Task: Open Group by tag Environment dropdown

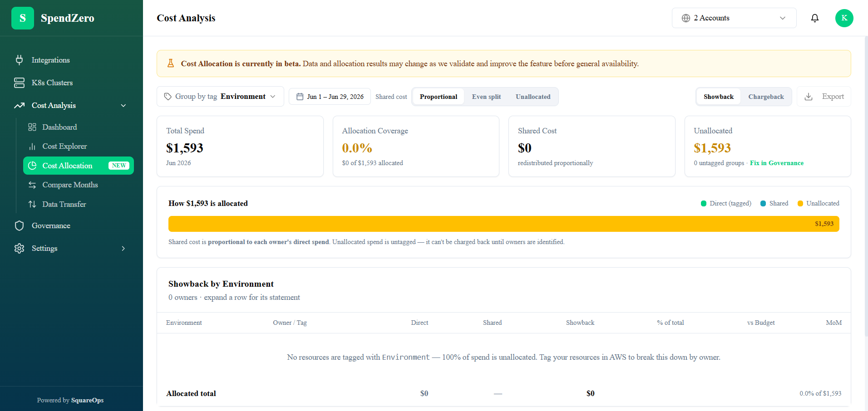Action: click(x=220, y=97)
